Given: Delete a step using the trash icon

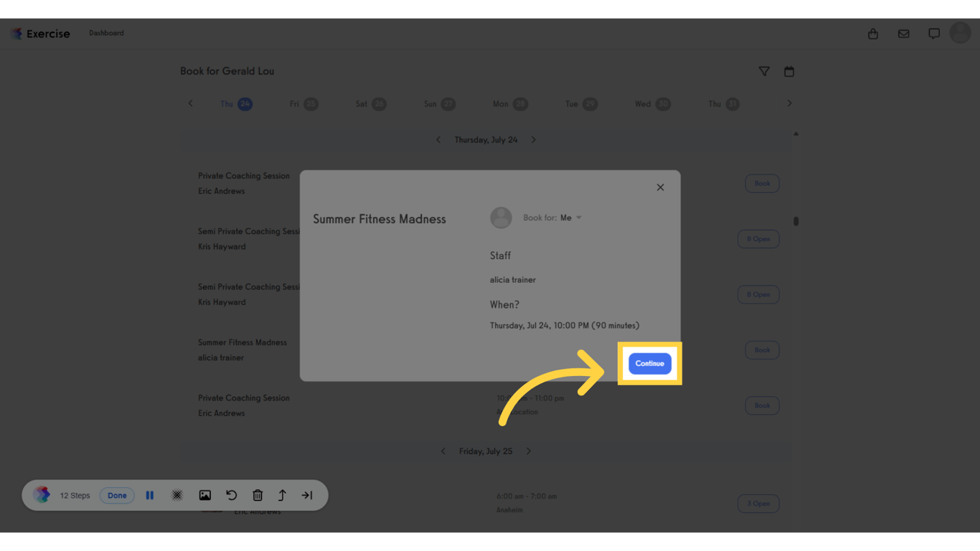Looking at the screenshot, I should tap(258, 495).
